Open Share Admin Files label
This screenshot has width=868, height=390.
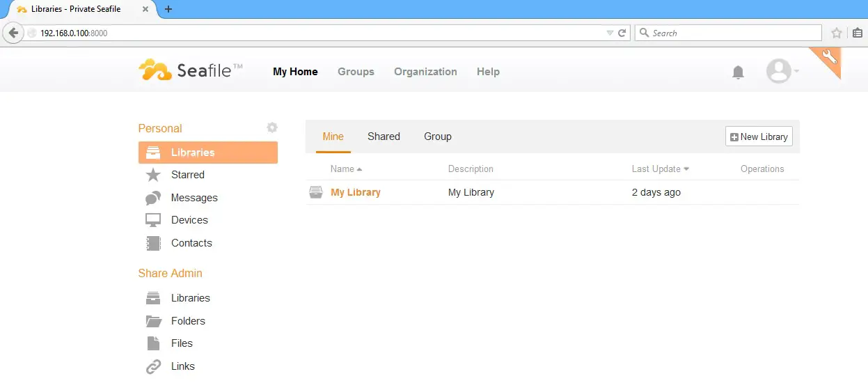[182, 343]
